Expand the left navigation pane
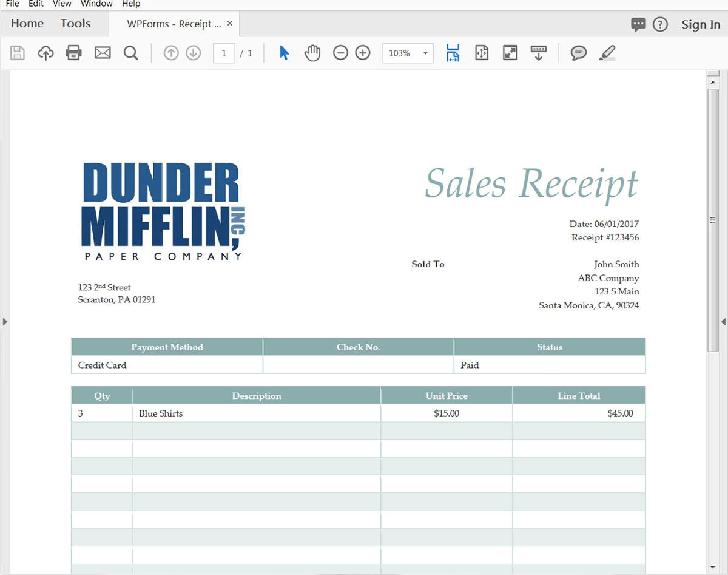The image size is (728, 575). point(5,322)
